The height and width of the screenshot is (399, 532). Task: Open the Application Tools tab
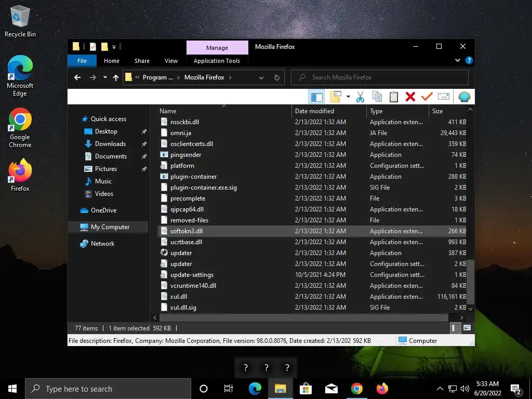click(217, 61)
